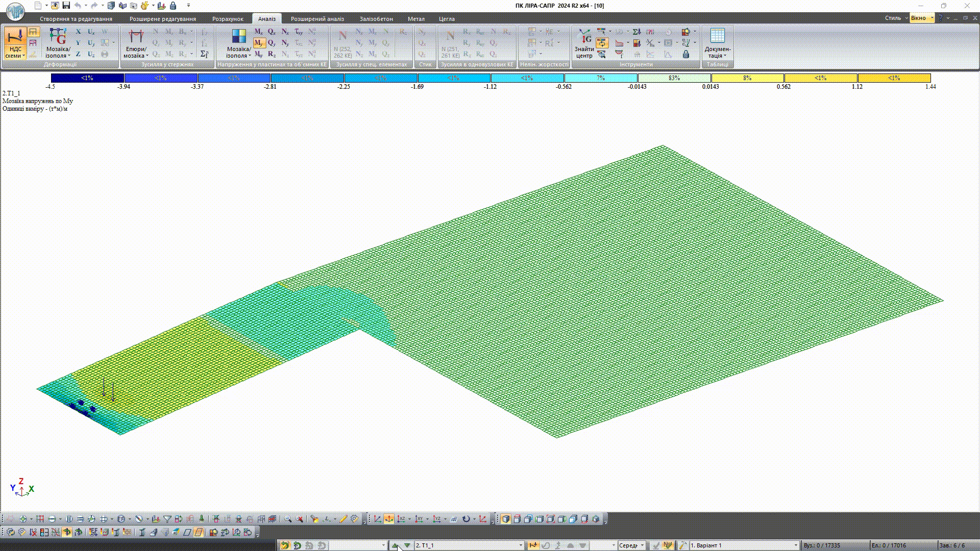Screen dimensions: 980x551
Task: Open the load case 2. T1_1 dropdown
Action: tap(521, 545)
